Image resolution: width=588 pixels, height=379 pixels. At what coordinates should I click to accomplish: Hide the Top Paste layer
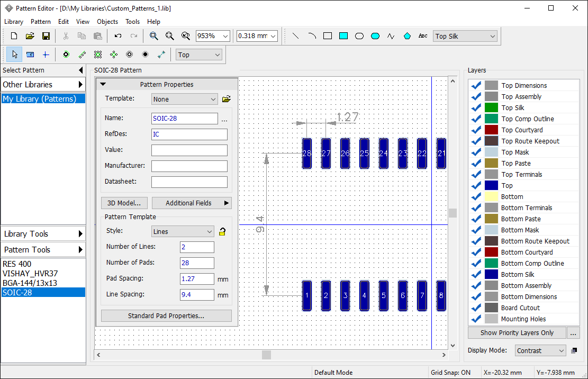pos(476,164)
